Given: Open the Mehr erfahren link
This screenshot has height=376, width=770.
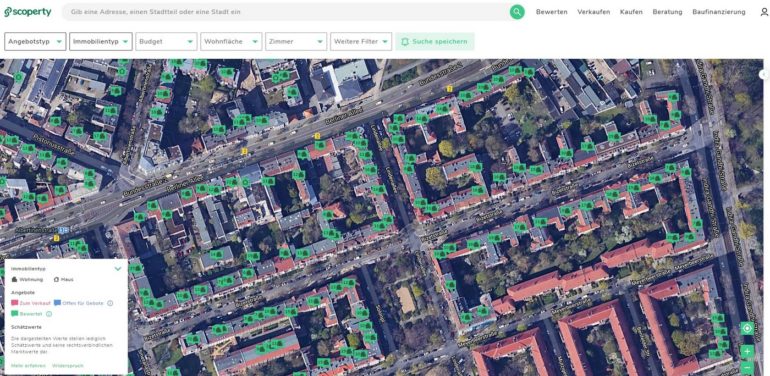Looking at the screenshot, I should [28, 366].
